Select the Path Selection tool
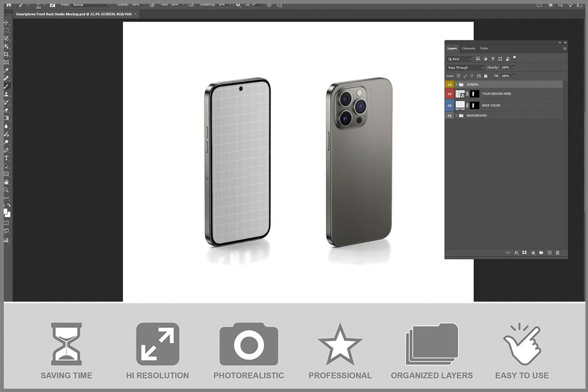 coord(6,166)
